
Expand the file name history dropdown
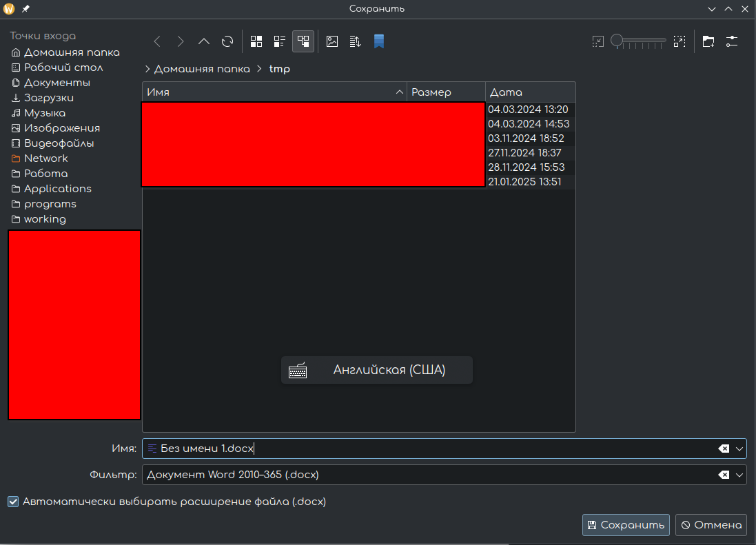739,449
